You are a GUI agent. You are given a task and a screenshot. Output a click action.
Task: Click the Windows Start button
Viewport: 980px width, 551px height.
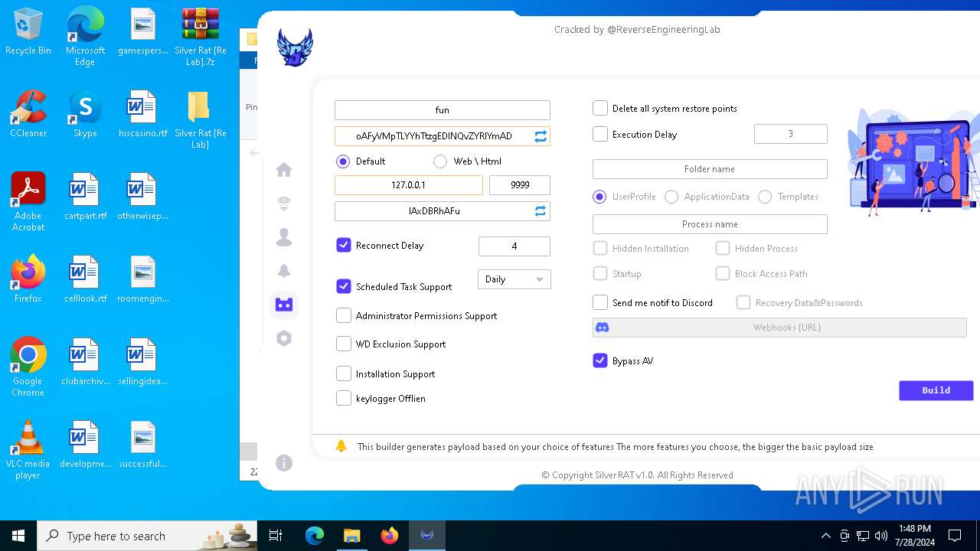tap(18, 536)
